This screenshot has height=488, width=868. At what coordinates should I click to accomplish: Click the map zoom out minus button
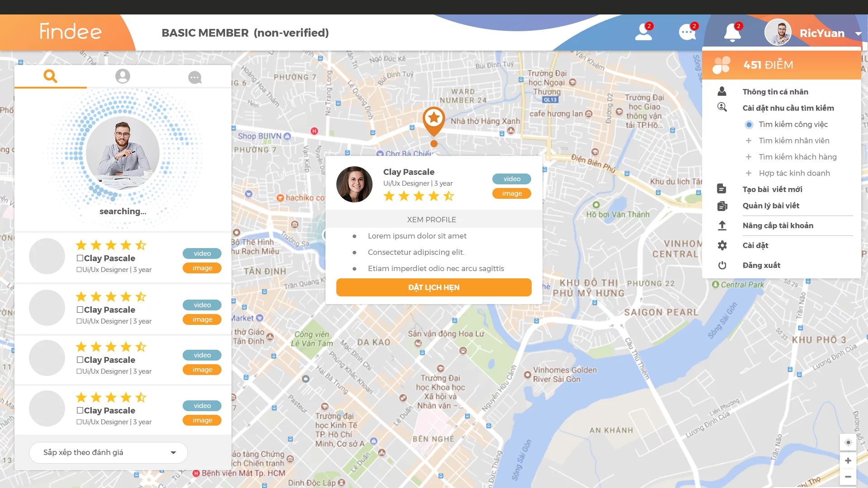[x=848, y=477]
